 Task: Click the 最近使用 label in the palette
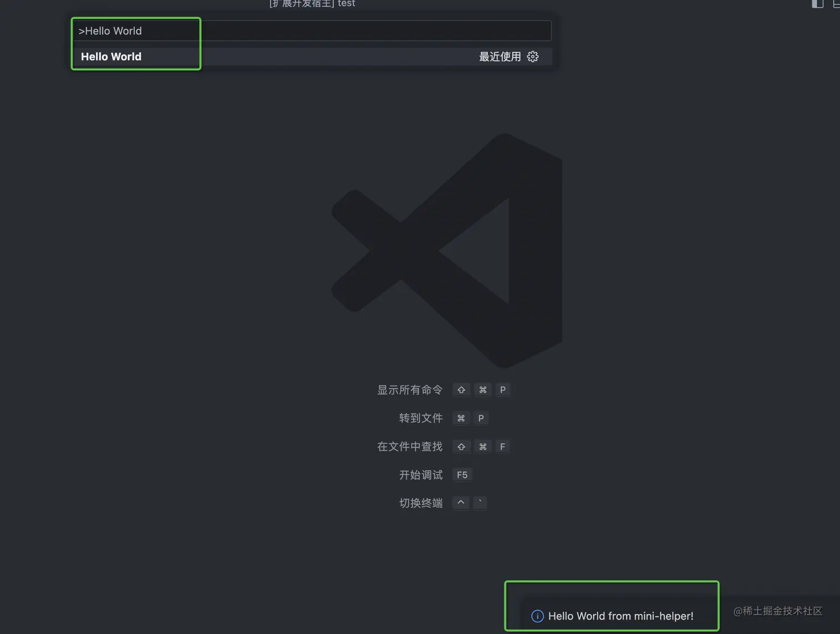coord(500,57)
